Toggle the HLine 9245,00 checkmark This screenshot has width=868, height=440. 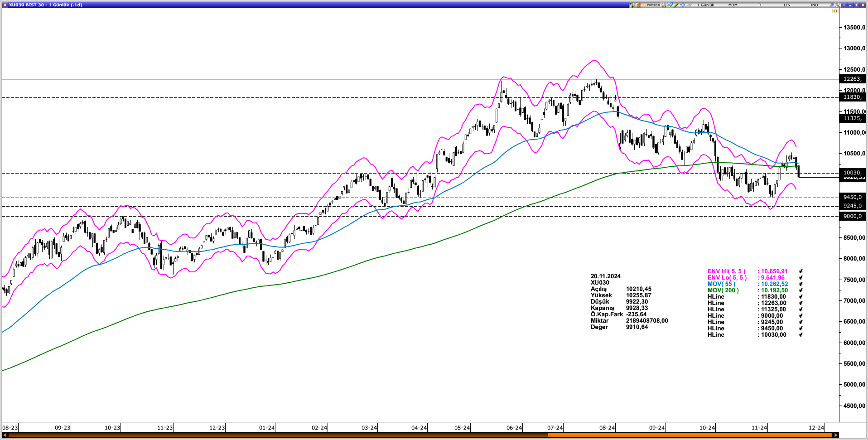click(801, 322)
